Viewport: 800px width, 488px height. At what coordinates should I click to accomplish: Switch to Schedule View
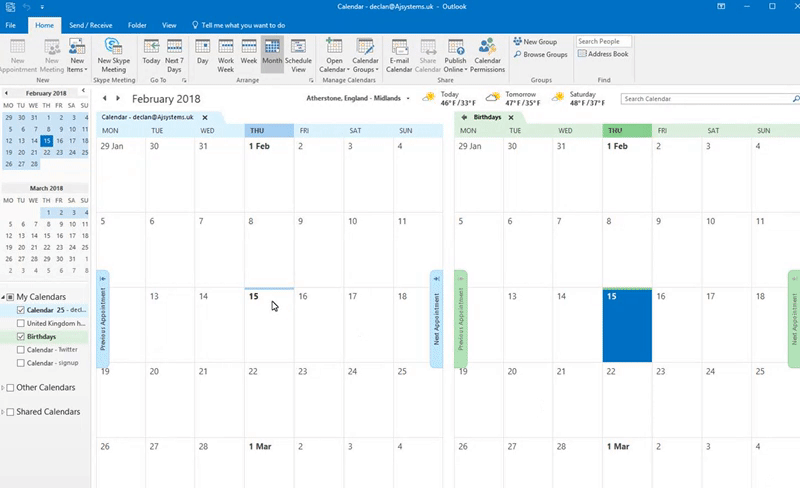(298, 56)
